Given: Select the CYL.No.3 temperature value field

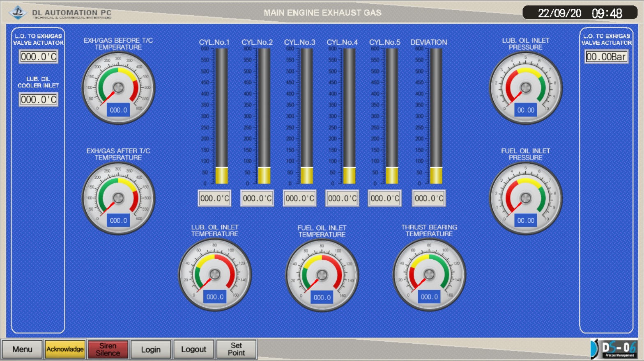Looking at the screenshot, I should [x=299, y=199].
